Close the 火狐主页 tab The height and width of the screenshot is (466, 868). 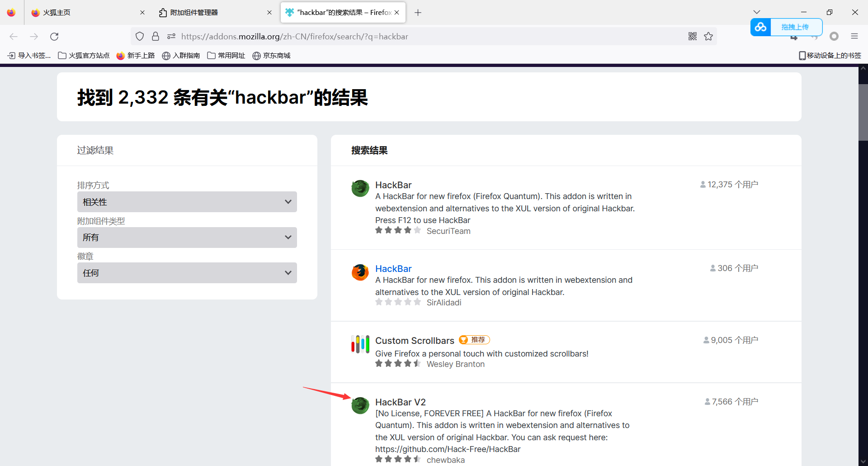(x=142, y=13)
